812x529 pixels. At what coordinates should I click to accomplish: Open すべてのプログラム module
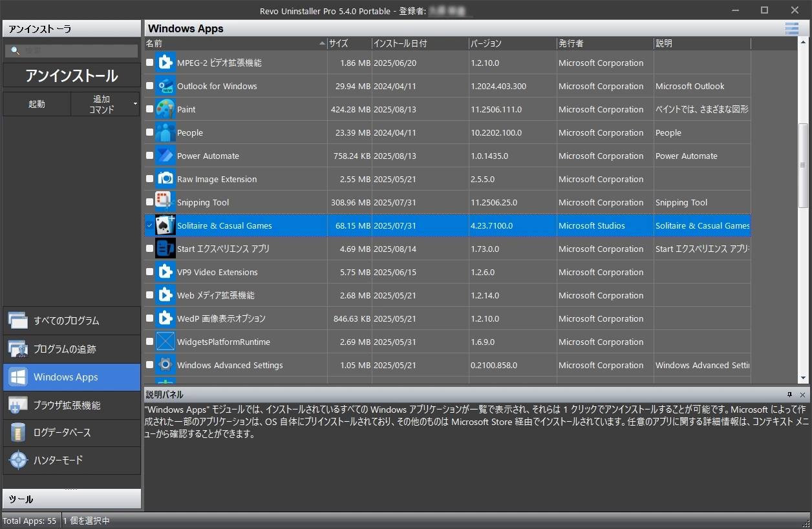pos(72,321)
